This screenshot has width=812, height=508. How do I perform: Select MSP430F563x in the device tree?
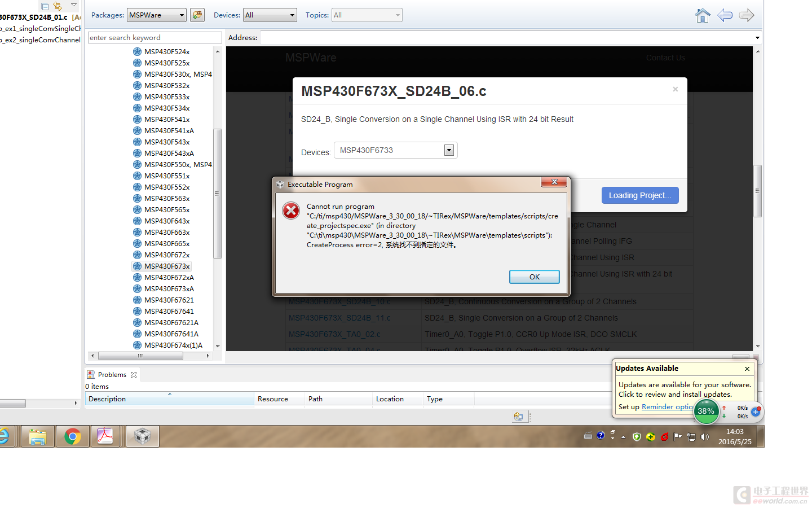click(x=167, y=198)
